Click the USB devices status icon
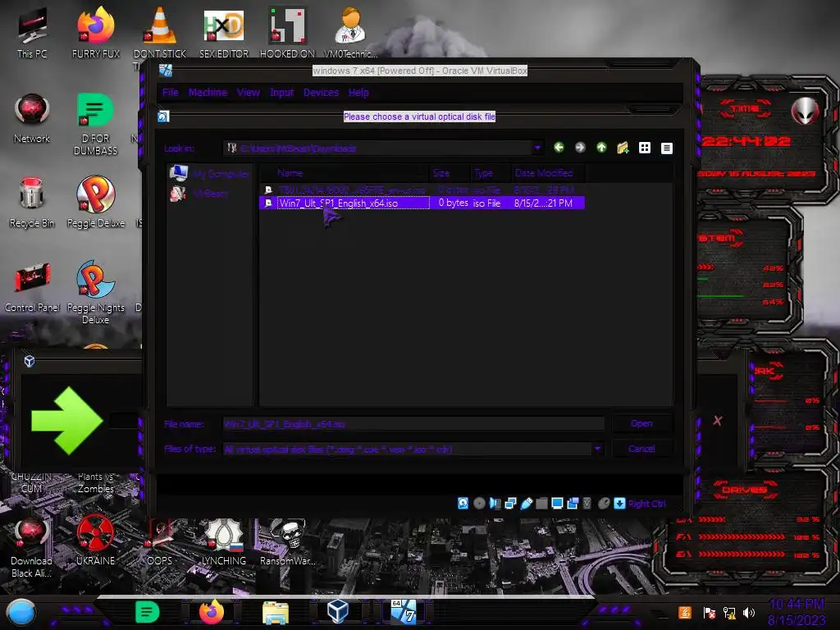840x630 pixels. click(526, 503)
